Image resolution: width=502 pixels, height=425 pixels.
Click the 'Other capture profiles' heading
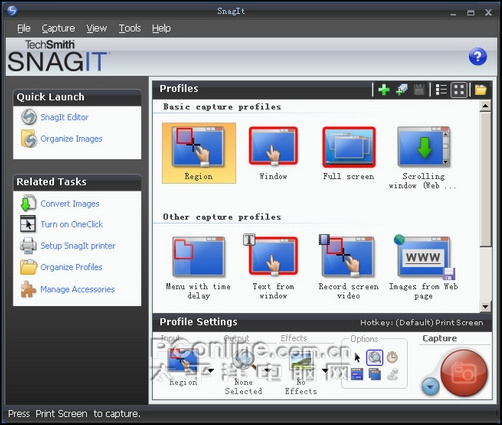(222, 217)
